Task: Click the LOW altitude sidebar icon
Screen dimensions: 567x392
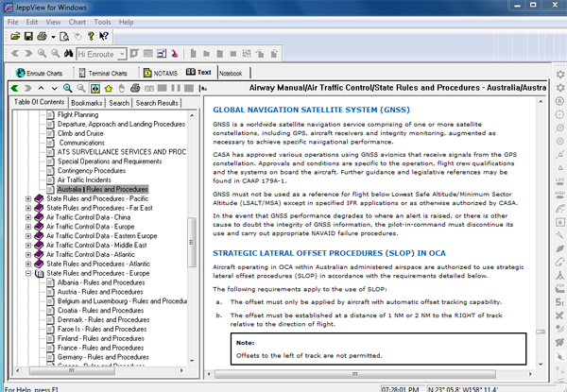Action: coord(559,181)
